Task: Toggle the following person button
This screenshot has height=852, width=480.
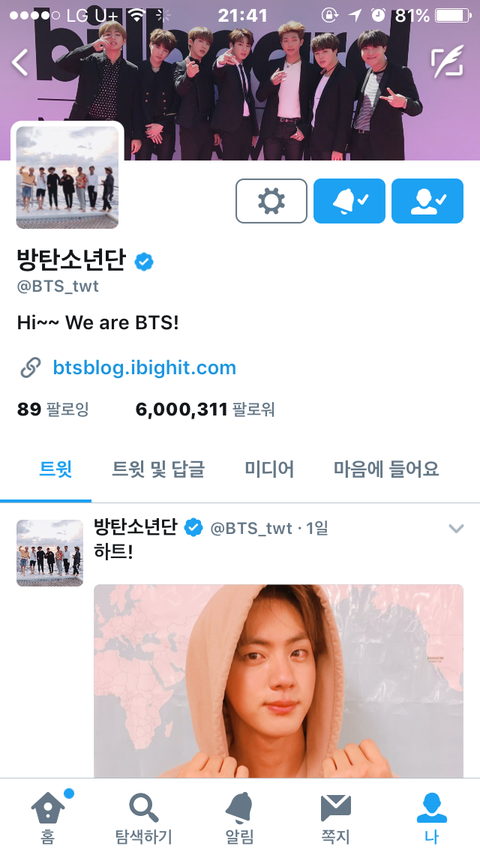Action: coord(427,201)
